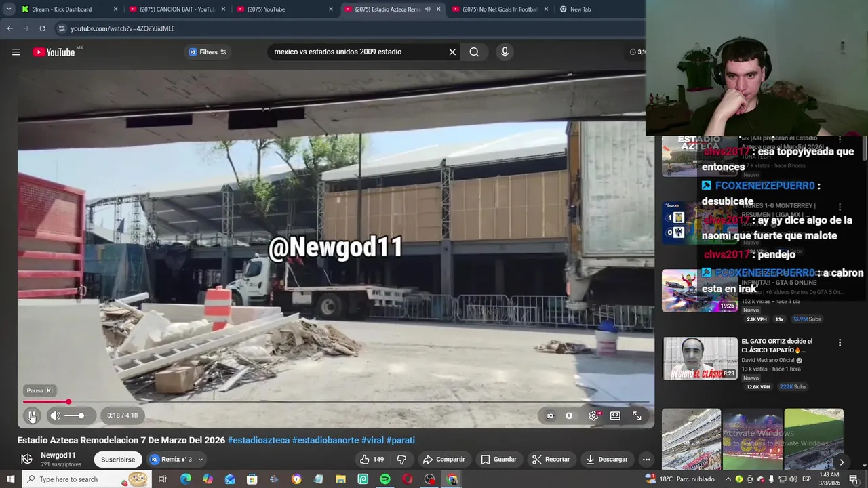
Task: Go back with the browser back arrow
Action: coord(9,28)
